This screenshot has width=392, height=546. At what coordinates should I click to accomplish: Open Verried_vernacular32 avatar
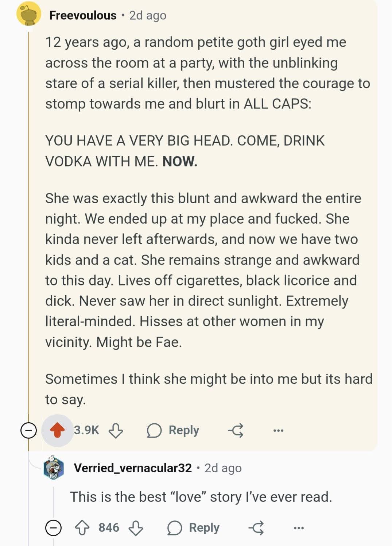click(54, 468)
